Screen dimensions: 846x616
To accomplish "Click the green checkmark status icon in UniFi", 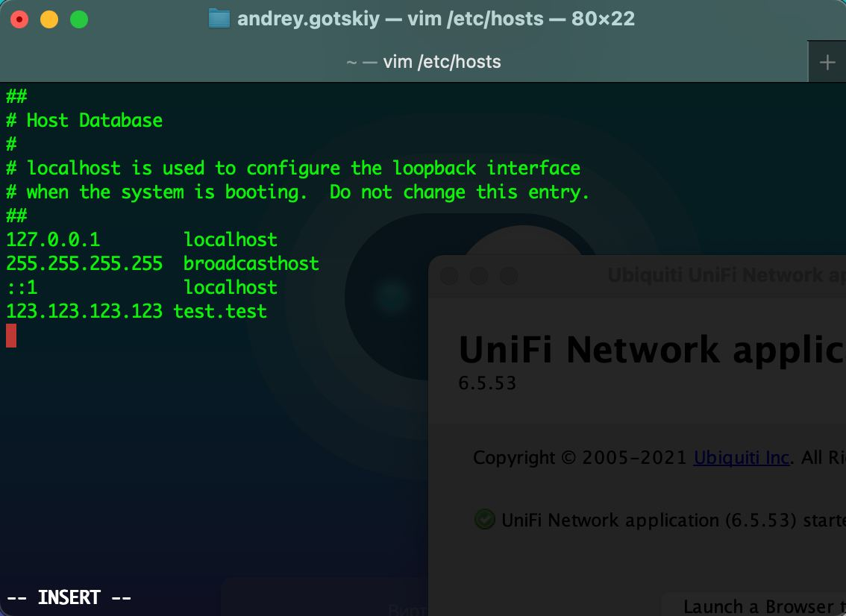I will 485,519.
